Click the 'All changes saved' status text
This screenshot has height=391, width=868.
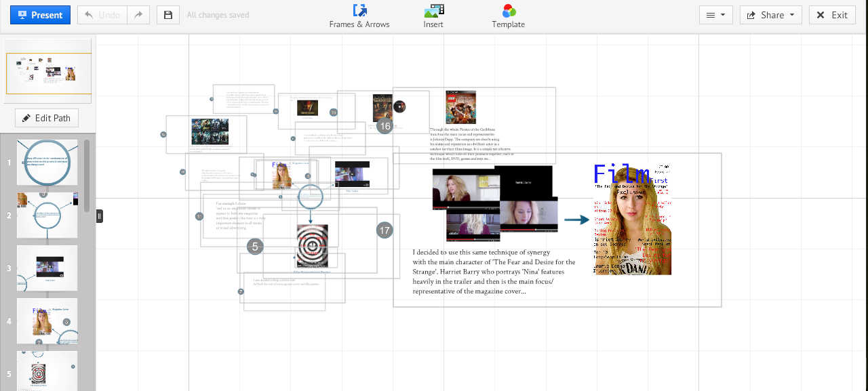(218, 15)
